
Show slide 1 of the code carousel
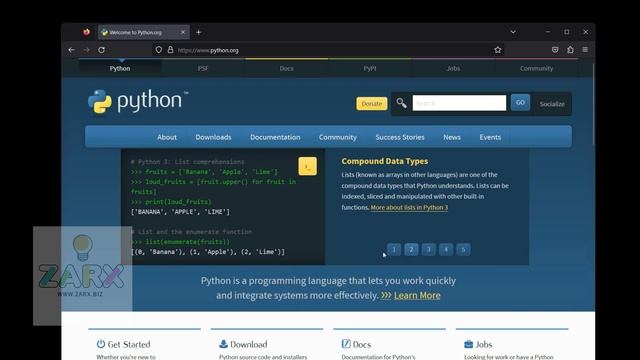394,249
